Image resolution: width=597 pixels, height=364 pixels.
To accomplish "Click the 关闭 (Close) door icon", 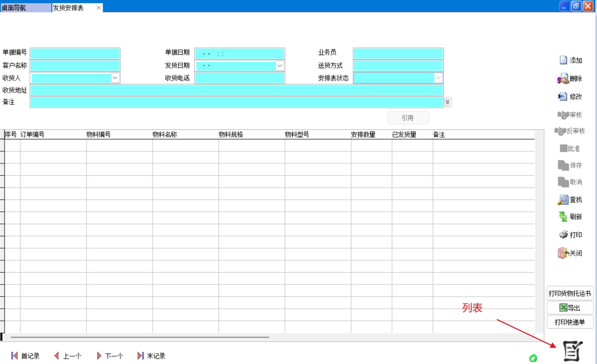I will pyautogui.click(x=563, y=253).
